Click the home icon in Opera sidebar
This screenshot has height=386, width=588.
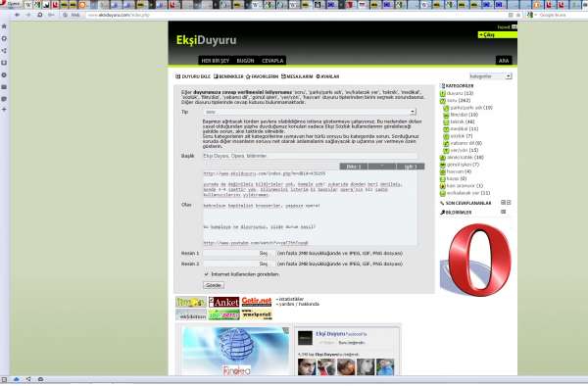coord(4,26)
